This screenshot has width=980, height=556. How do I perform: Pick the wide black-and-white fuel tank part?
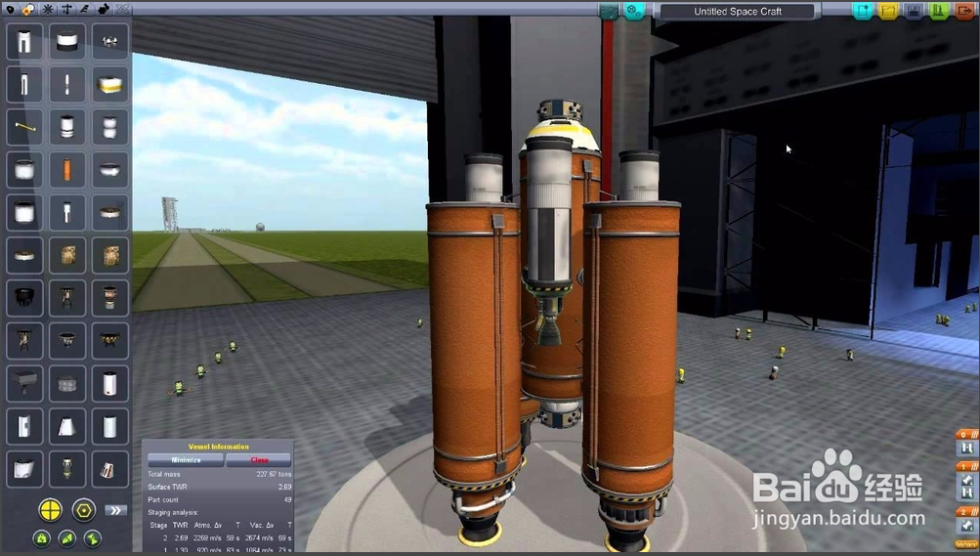(66, 41)
